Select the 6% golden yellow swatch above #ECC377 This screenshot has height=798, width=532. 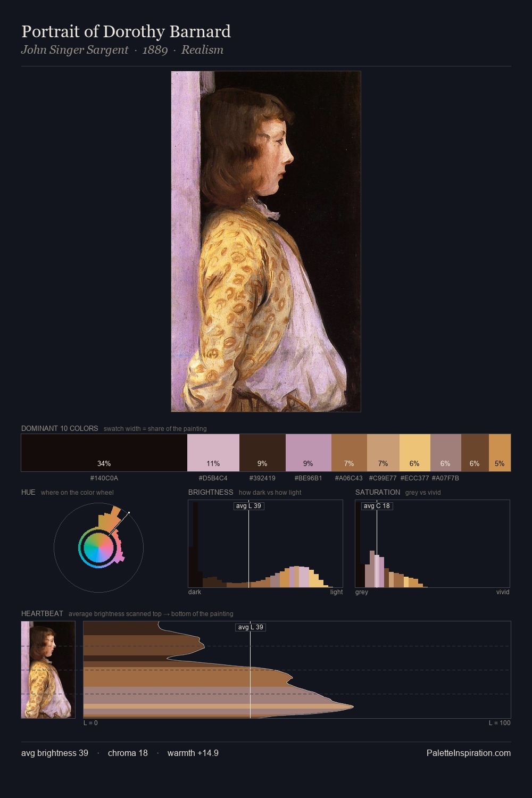tap(415, 453)
